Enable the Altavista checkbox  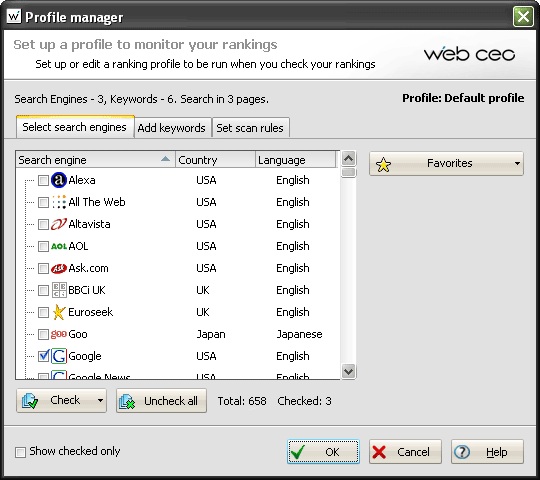click(x=43, y=225)
